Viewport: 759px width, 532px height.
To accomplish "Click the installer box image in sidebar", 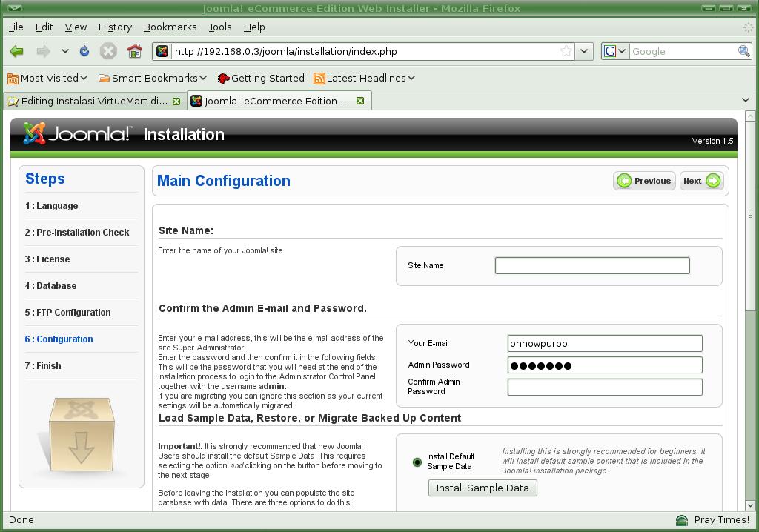I will click(82, 435).
